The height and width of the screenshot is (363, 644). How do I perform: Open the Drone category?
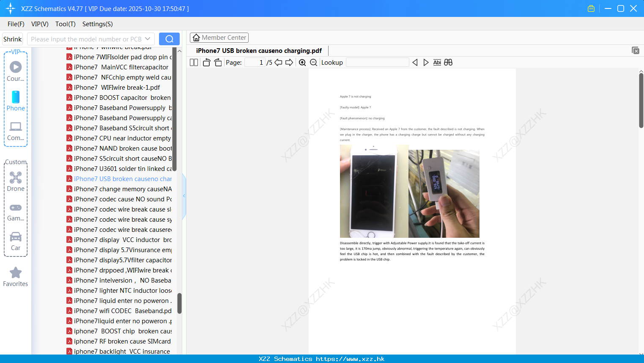[x=16, y=182]
